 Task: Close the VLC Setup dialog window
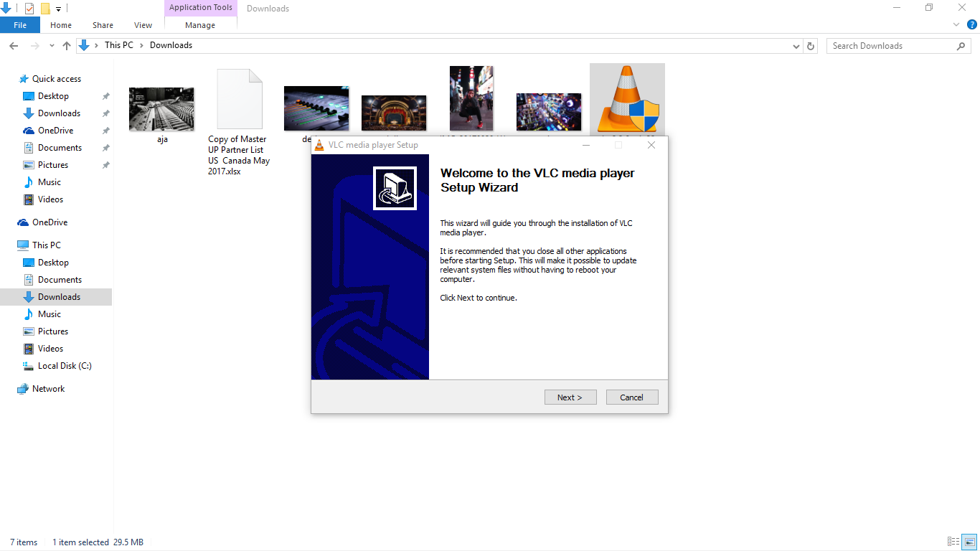[x=651, y=145]
